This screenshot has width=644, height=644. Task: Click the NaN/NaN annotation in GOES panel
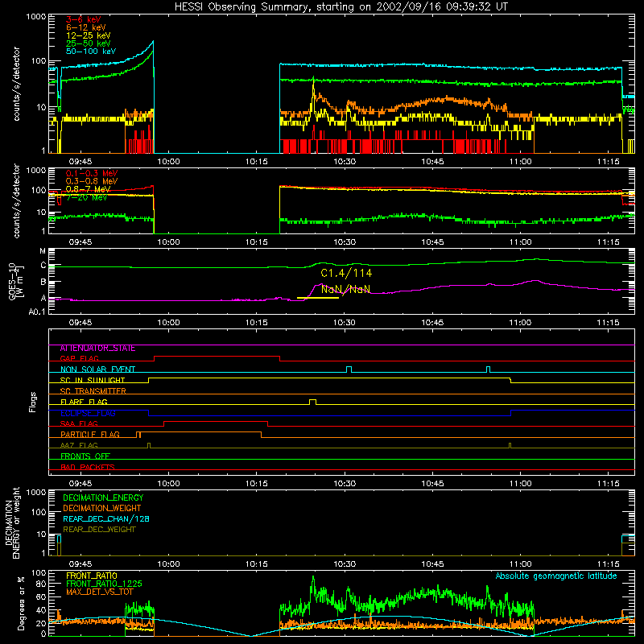click(x=345, y=289)
